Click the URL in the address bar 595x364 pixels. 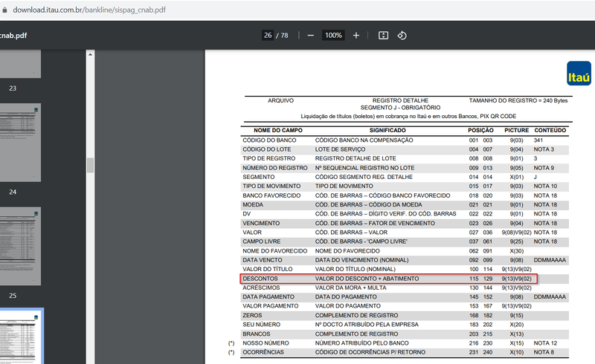click(x=89, y=10)
